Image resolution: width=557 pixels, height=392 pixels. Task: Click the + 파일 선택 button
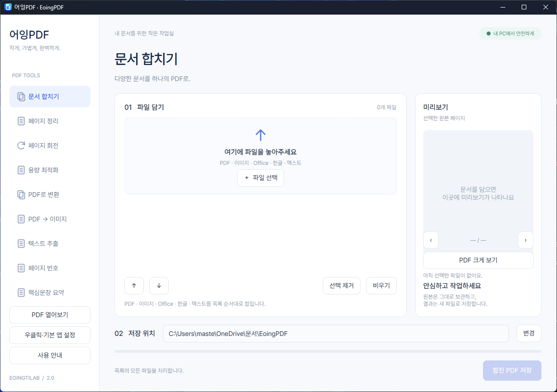tap(261, 178)
